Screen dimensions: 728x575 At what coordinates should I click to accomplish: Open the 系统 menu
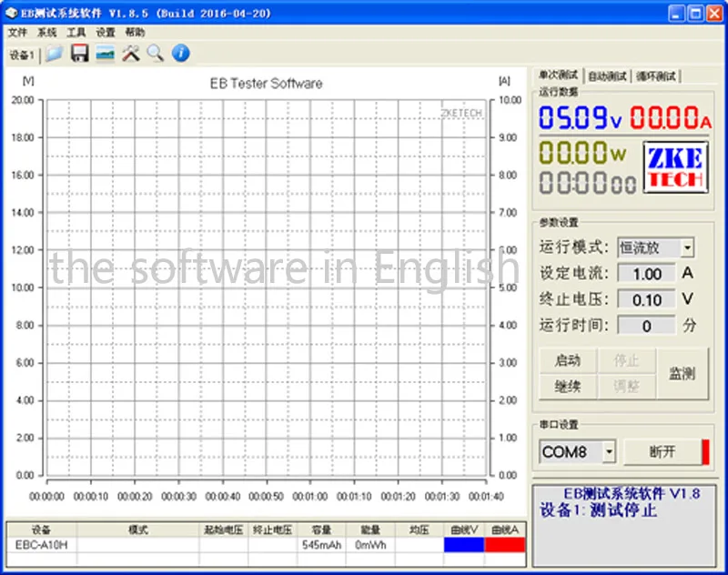(x=44, y=32)
